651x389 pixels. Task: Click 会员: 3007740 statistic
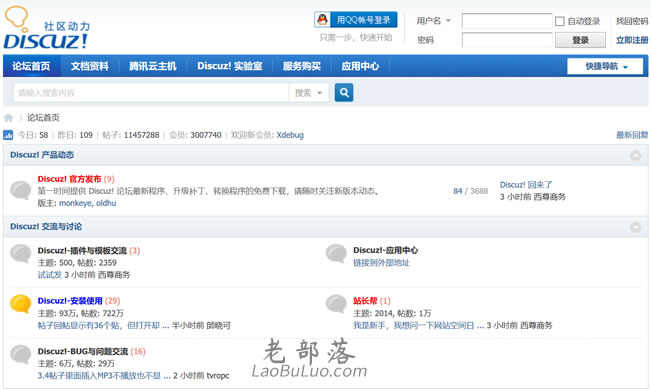[195, 135]
